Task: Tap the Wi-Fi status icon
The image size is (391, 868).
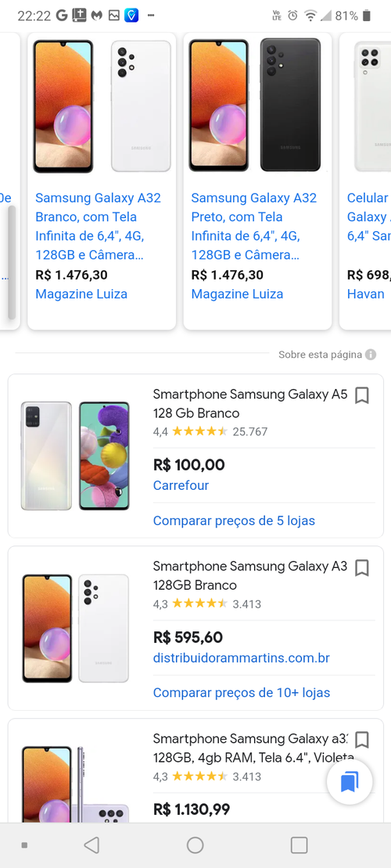Action: (x=310, y=16)
